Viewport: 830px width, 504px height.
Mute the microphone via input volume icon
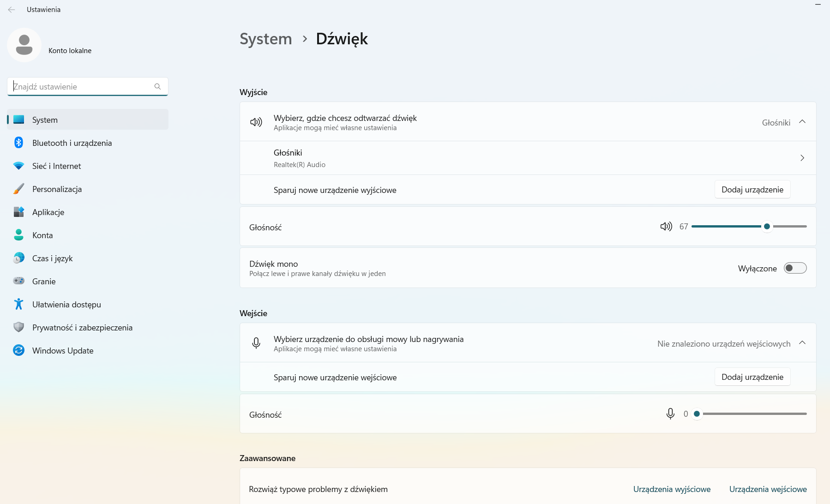(670, 414)
